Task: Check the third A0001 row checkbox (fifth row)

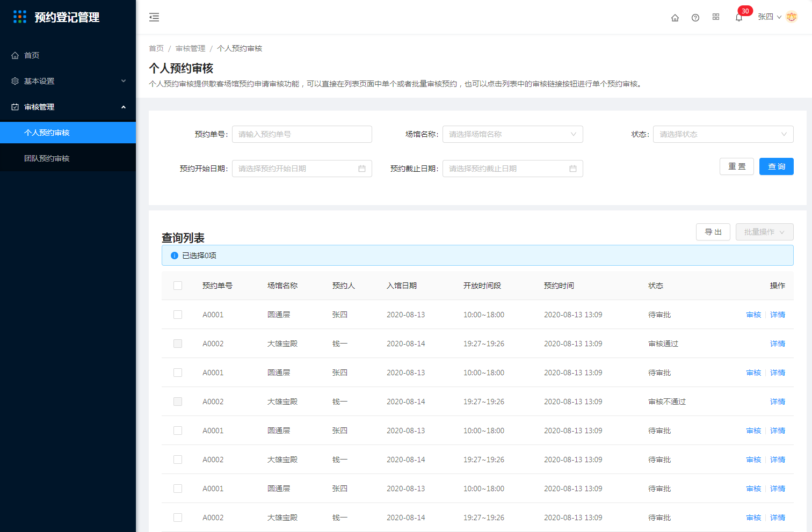Action: tap(178, 431)
